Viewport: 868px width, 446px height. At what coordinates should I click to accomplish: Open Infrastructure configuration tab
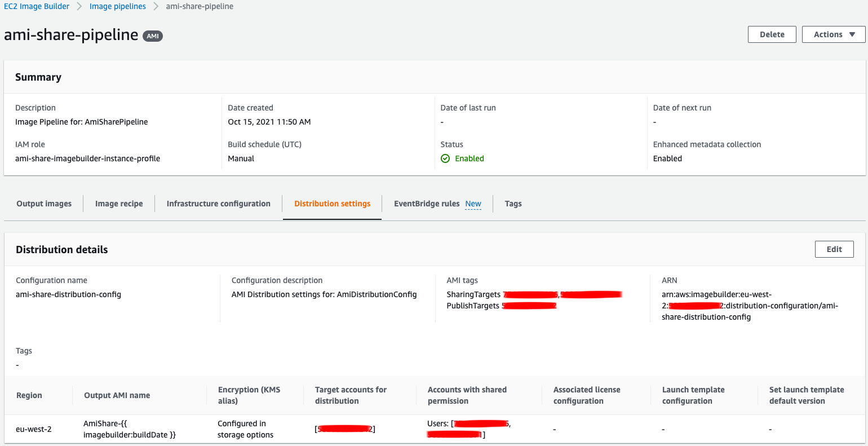click(x=219, y=204)
